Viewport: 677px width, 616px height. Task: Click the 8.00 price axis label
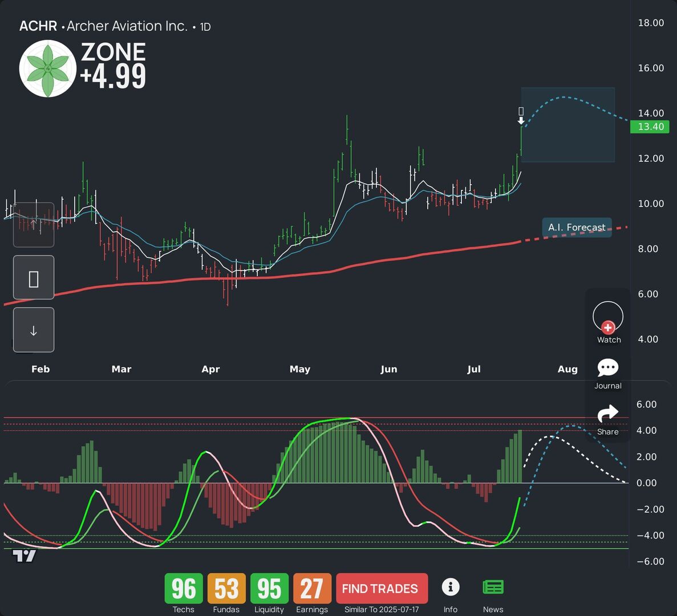point(648,249)
